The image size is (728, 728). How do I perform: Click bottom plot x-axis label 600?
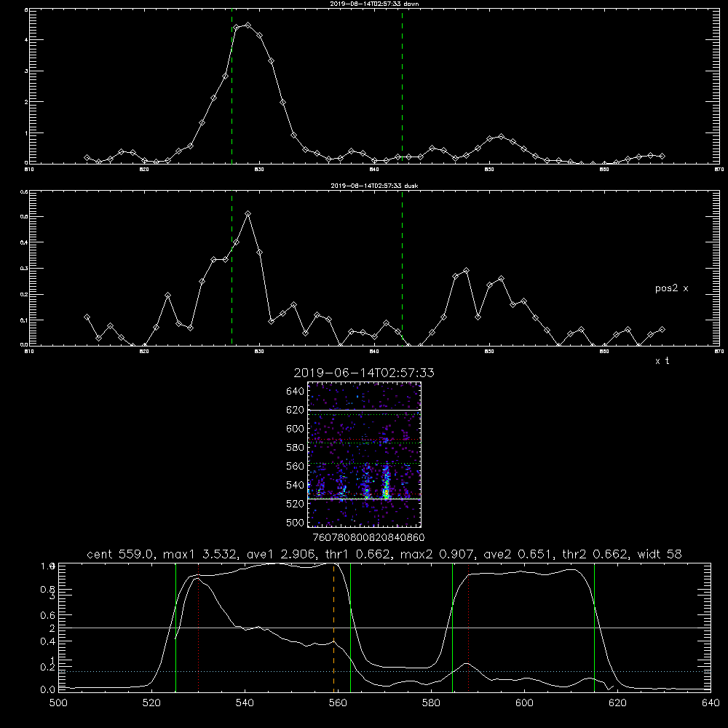524,703
